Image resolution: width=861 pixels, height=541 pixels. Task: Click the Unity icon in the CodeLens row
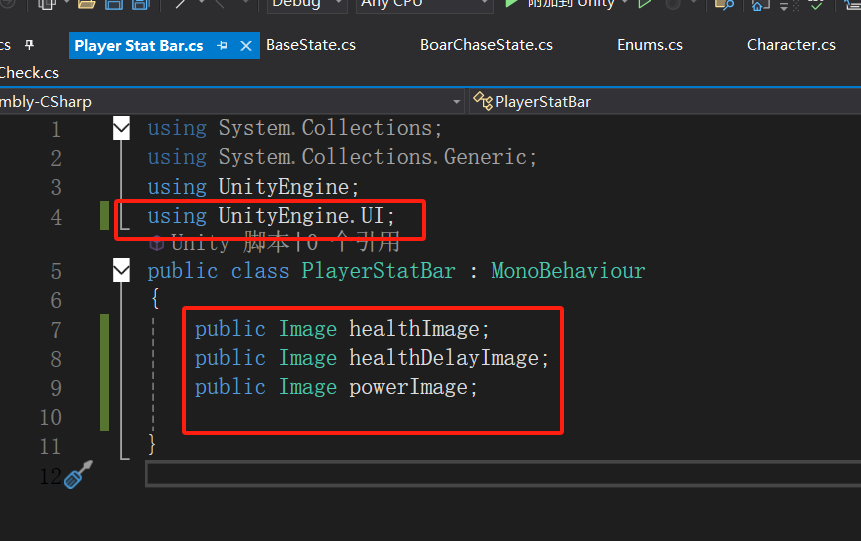pyautogui.click(x=156, y=242)
